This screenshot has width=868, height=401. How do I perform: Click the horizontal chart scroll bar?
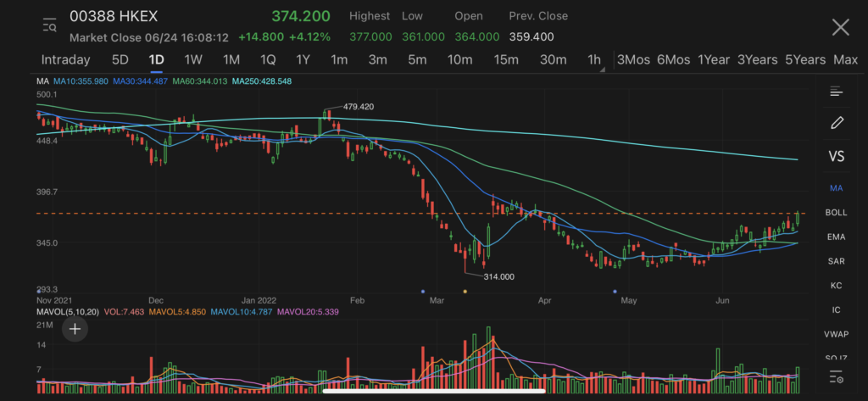click(434, 391)
